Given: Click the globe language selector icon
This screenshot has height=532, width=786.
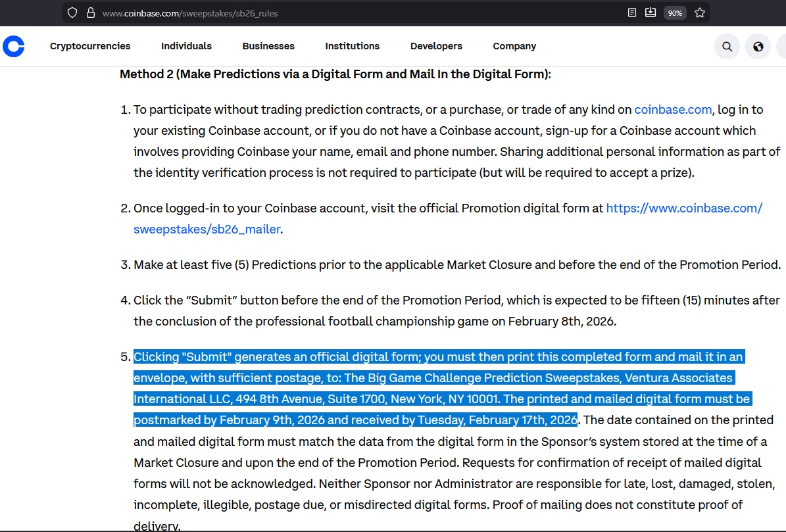Looking at the screenshot, I should 758,47.
